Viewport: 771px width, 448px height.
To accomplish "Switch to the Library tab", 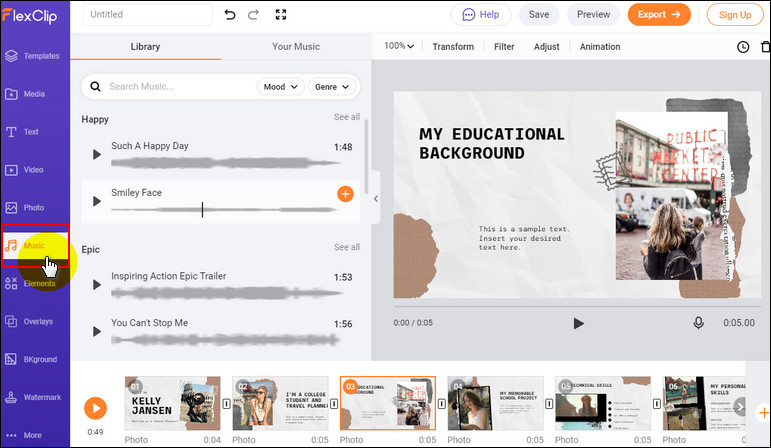I will pos(146,47).
